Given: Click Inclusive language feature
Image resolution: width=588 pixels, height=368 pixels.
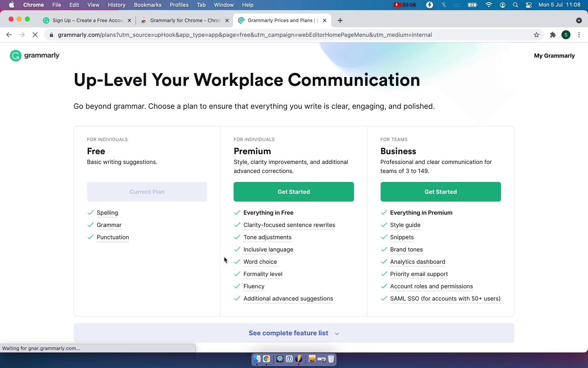Looking at the screenshot, I should pyautogui.click(x=268, y=250).
